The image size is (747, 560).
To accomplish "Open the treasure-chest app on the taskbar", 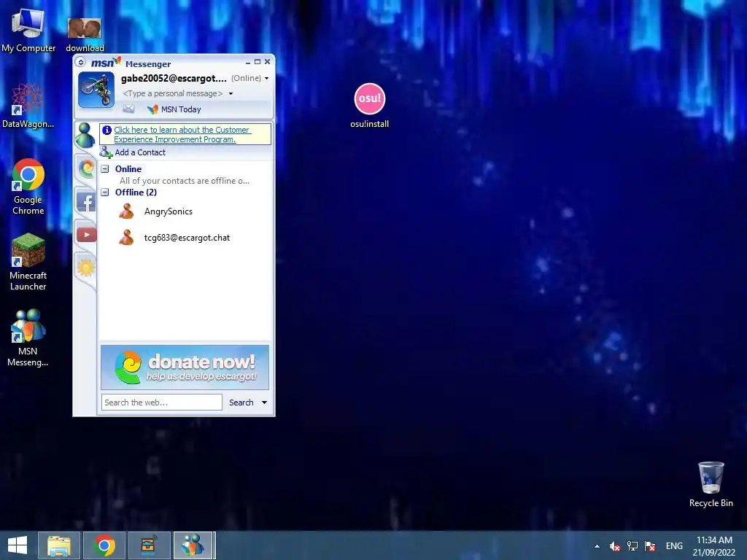I will (x=149, y=545).
